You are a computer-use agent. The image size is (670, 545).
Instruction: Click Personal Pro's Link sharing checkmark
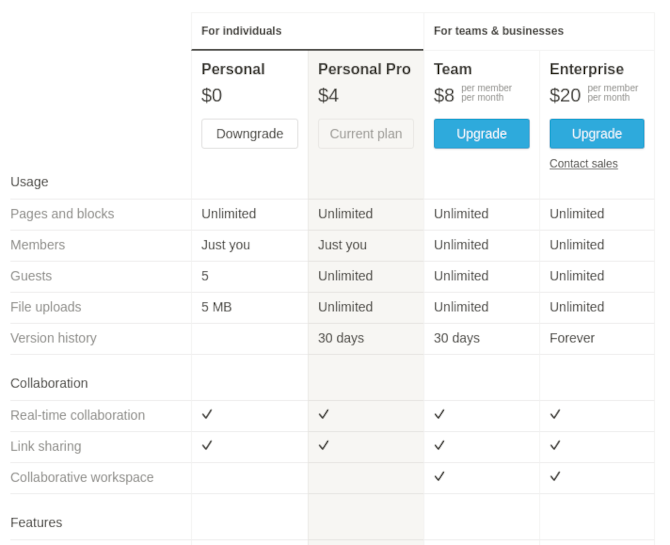point(324,445)
